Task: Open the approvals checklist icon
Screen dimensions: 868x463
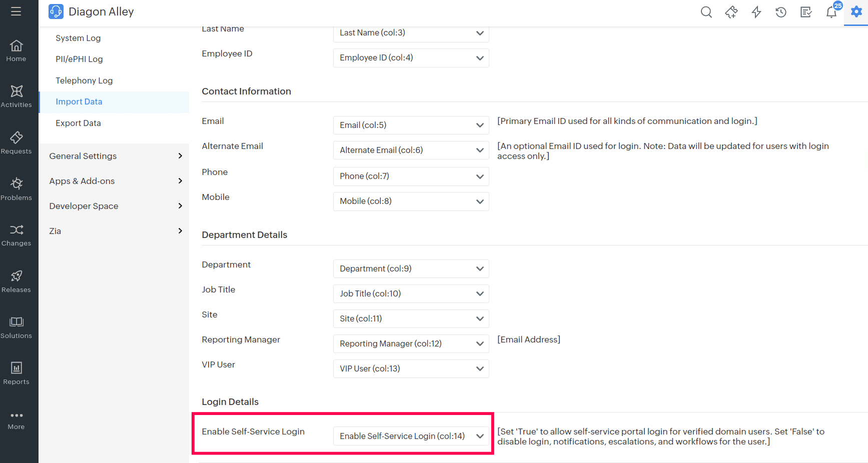Action: pyautogui.click(x=805, y=12)
